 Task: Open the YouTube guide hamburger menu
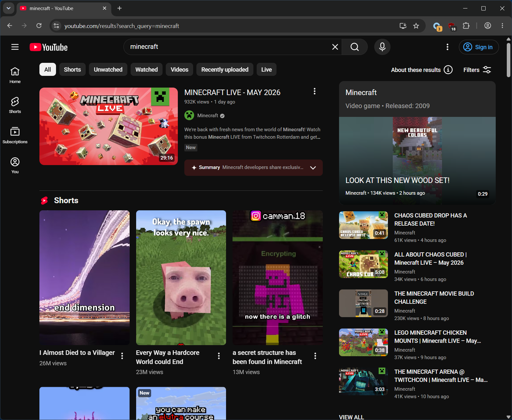pos(15,47)
